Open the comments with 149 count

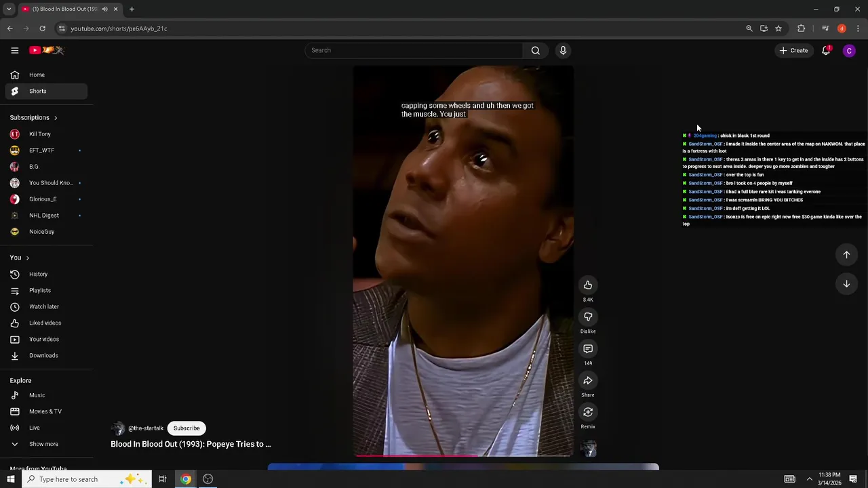tap(588, 348)
